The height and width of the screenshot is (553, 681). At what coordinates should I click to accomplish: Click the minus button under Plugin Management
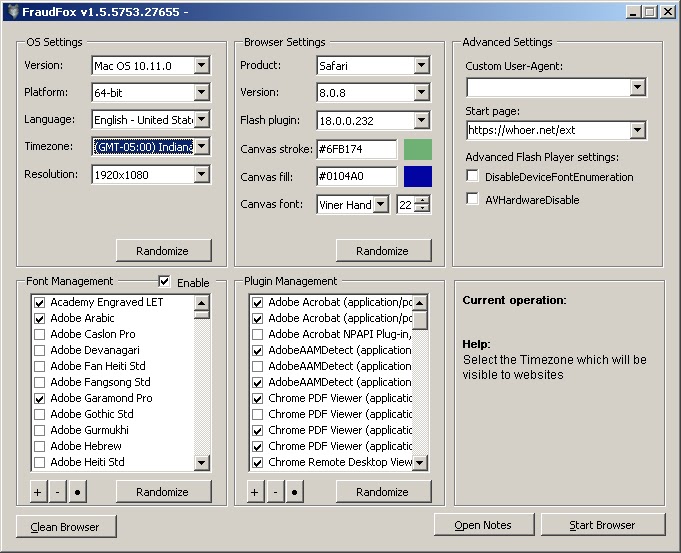click(275, 492)
